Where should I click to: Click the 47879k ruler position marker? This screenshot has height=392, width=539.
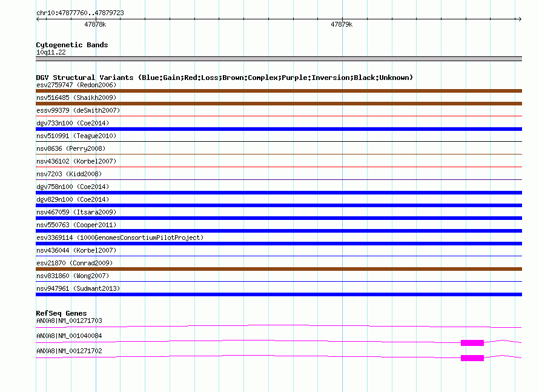(342, 25)
